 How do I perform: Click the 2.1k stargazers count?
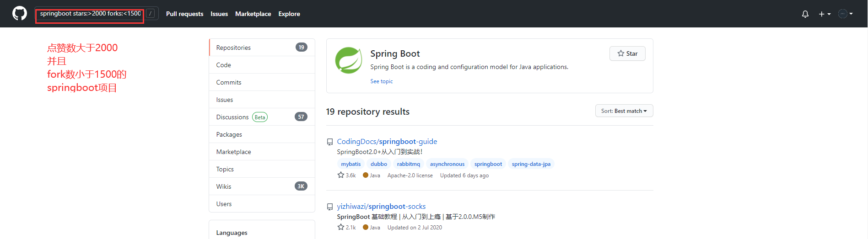click(346, 228)
